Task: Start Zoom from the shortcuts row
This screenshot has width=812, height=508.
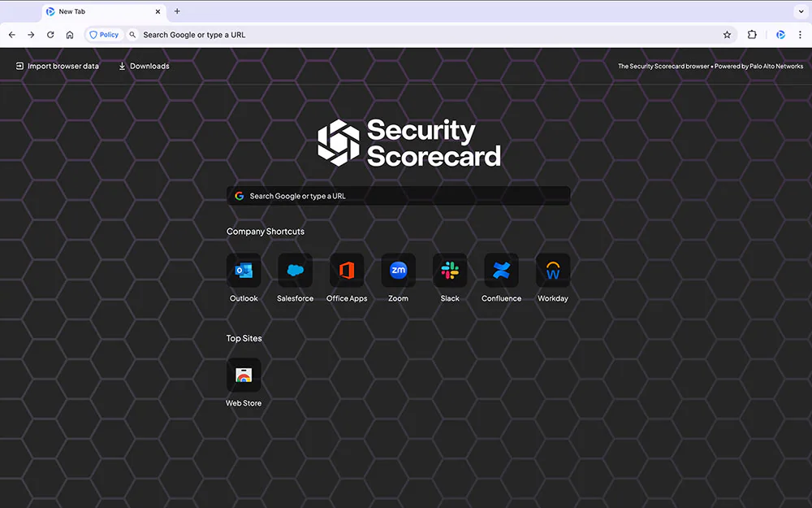Action: tap(398, 270)
